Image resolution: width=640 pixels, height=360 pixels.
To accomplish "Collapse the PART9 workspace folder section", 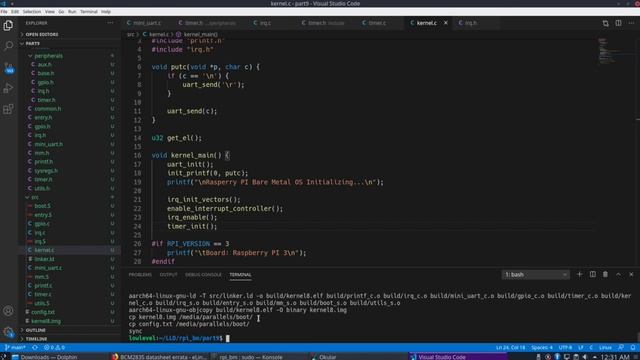I will (33, 43).
